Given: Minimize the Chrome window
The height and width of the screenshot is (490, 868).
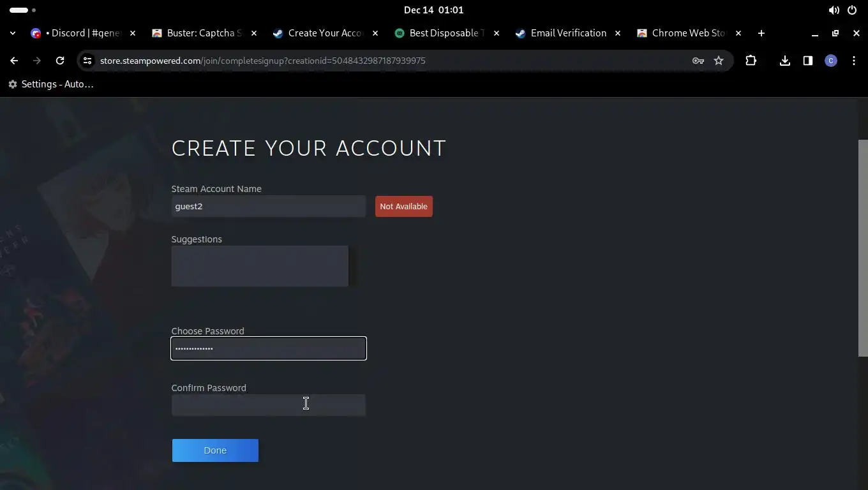Looking at the screenshot, I should tap(814, 33).
